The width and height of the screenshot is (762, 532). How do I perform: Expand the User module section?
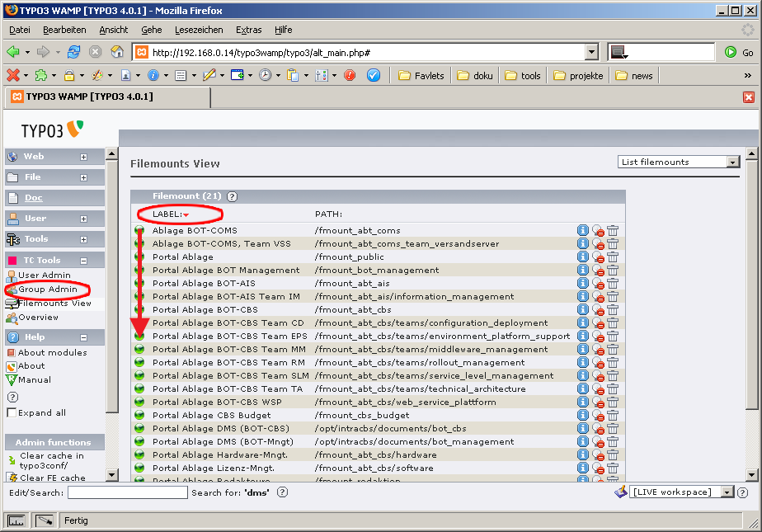[83, 219]
